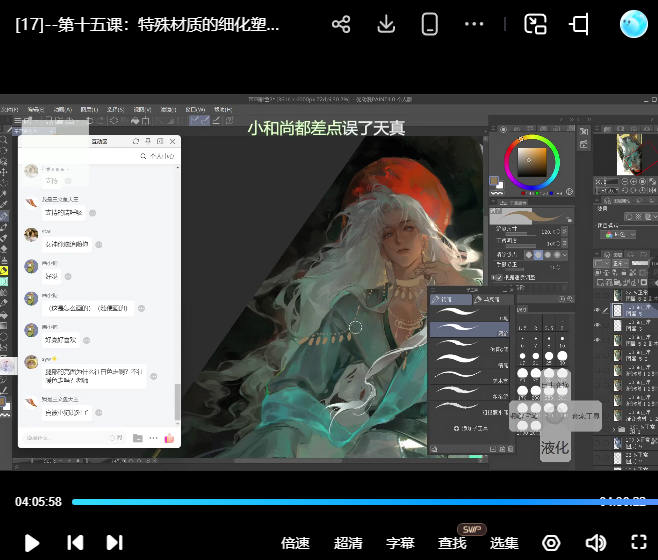658x560 pixels.
Task: Choose the highlighted anti-aliasing level option
Action: pos(538,255)
